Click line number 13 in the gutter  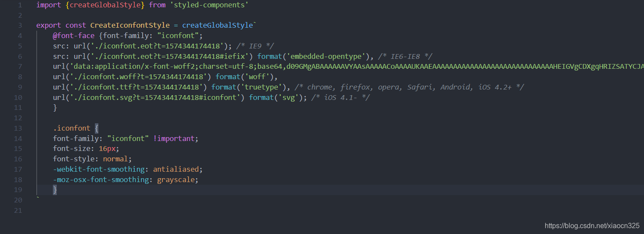coord(18,128)
